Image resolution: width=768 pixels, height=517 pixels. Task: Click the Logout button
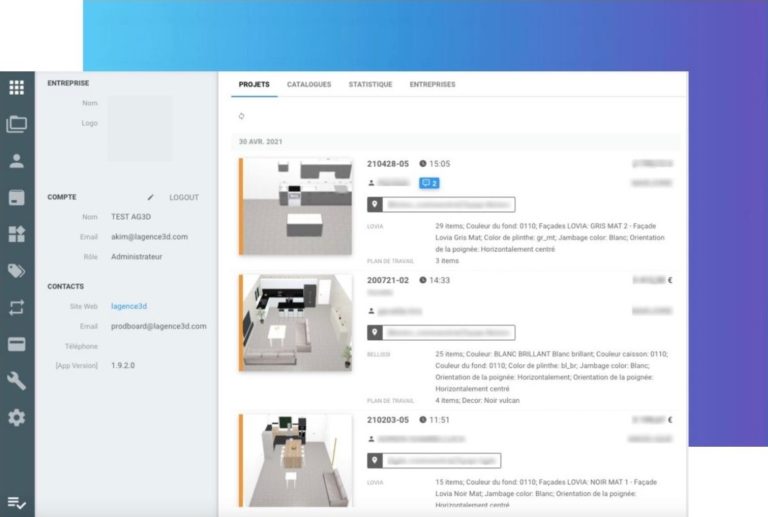coord(184,198)
